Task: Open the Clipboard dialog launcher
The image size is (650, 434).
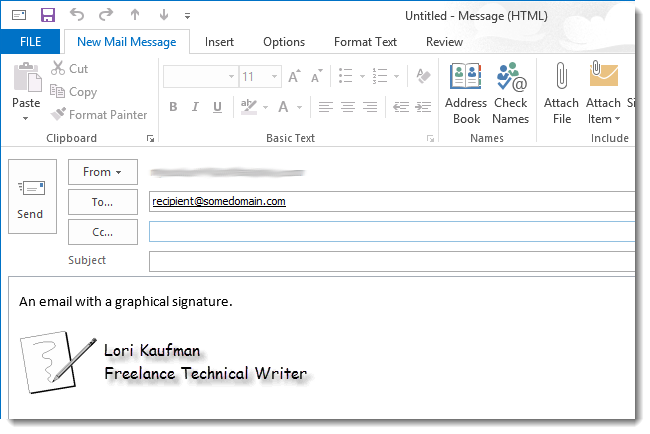Action: click(x=150, y=139)
